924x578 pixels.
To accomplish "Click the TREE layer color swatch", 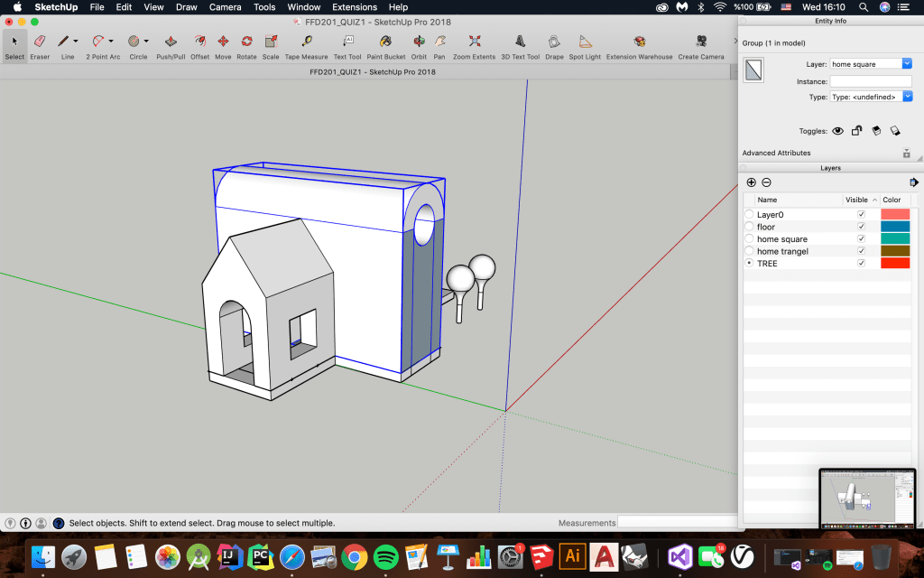I will (895, 264).
